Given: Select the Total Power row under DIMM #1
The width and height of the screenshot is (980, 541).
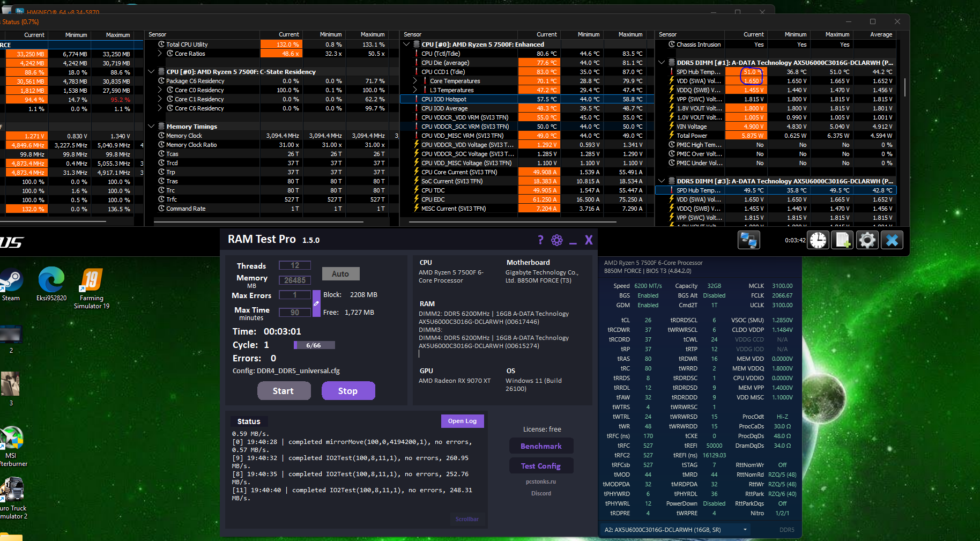Looking at the screenshot, I should click(776, 136).
